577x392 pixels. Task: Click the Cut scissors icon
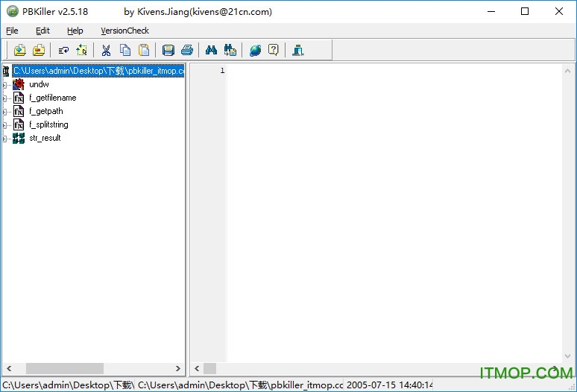tap(107, 50)
